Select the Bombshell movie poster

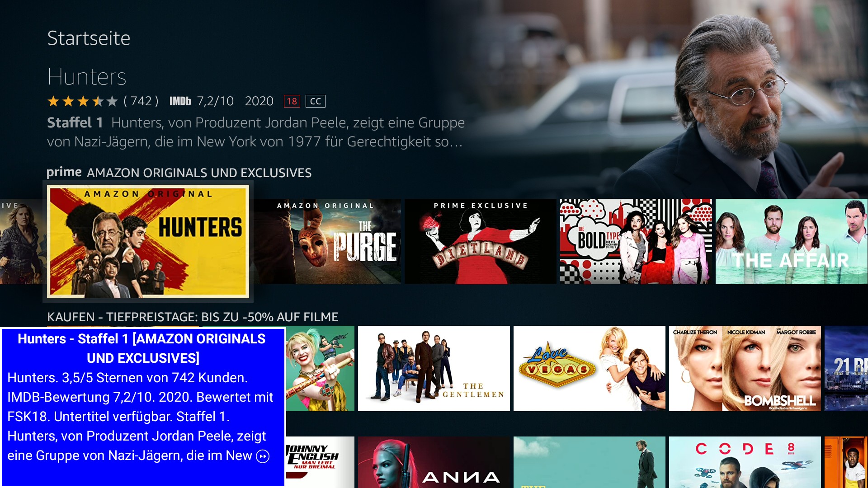(x=745, y=368)
